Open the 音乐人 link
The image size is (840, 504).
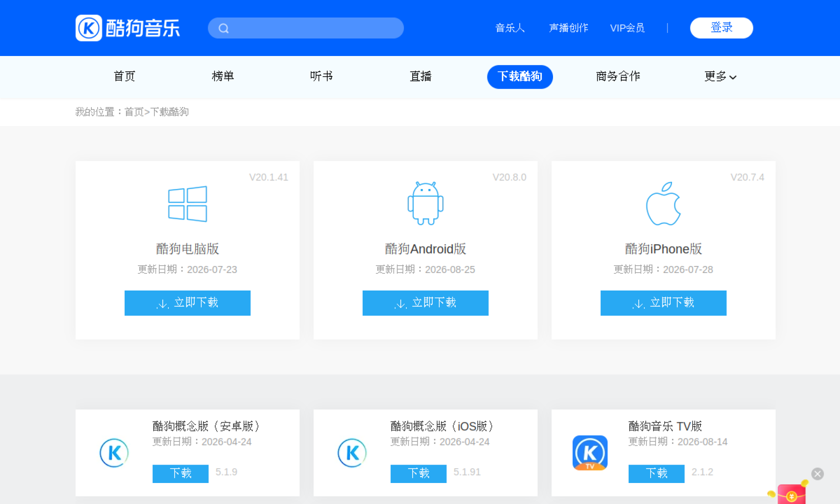510,28
